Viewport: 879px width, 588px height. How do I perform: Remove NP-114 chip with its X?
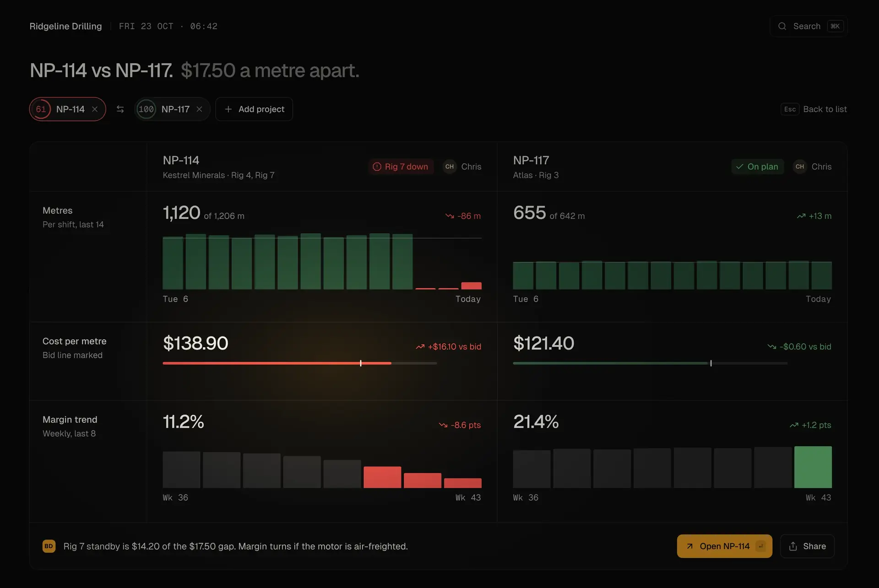click(x=95, y=109)
